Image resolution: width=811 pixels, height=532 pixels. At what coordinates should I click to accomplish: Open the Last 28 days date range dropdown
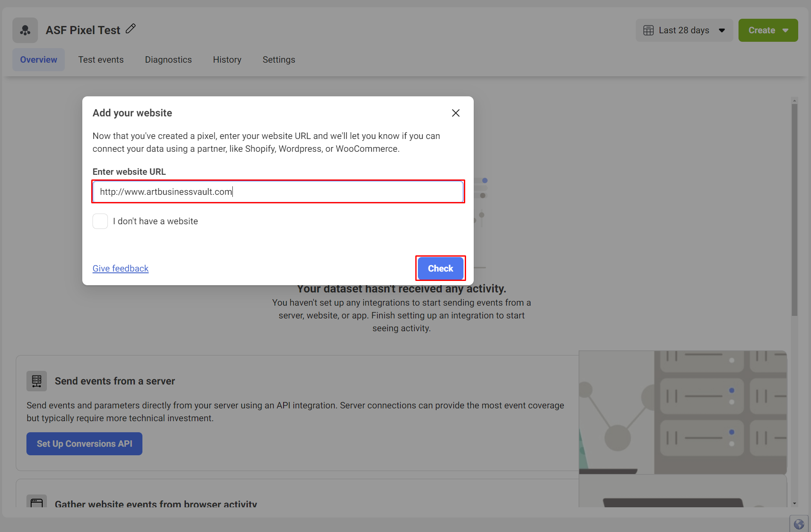684,30
